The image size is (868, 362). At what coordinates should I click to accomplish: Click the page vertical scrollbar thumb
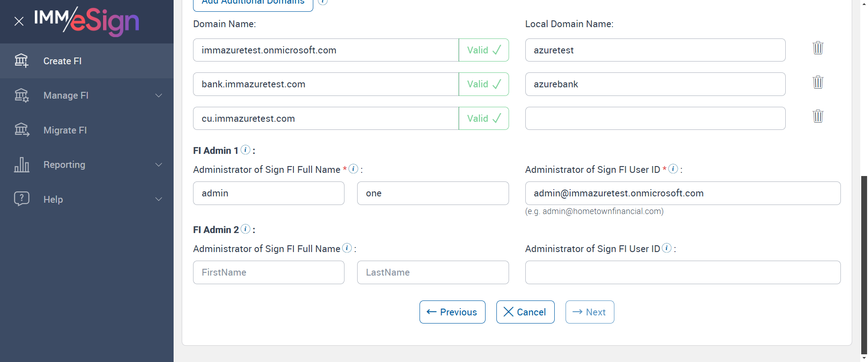[x=864, y=262]
